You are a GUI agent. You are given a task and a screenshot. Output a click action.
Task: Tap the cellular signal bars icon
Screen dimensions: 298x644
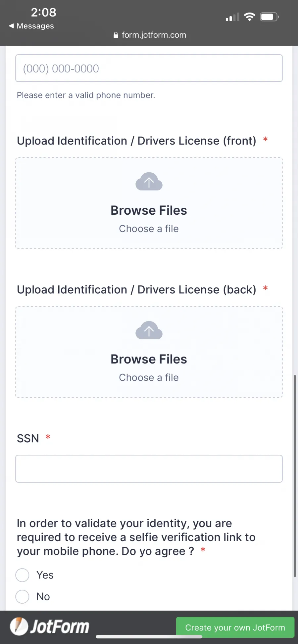tap(232, 17)
